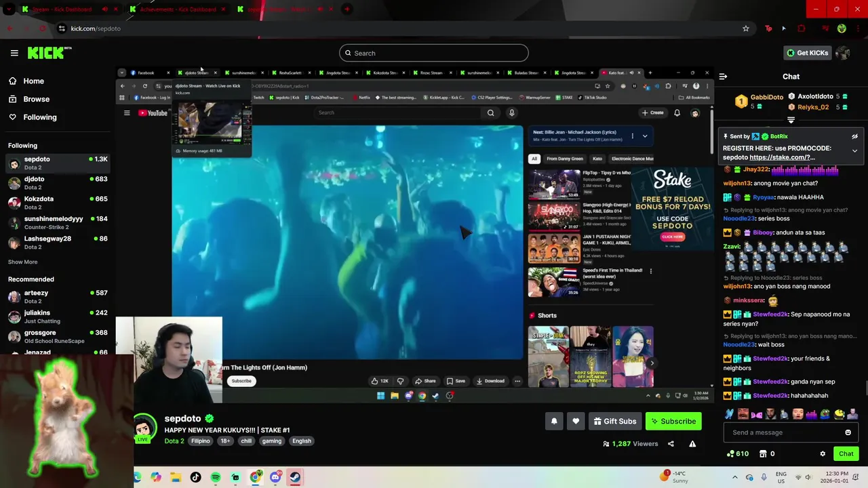This screenshot has height=488, width=868.
Task: Bookmark this page with the star icon
Action: click(x=746, y=28)
